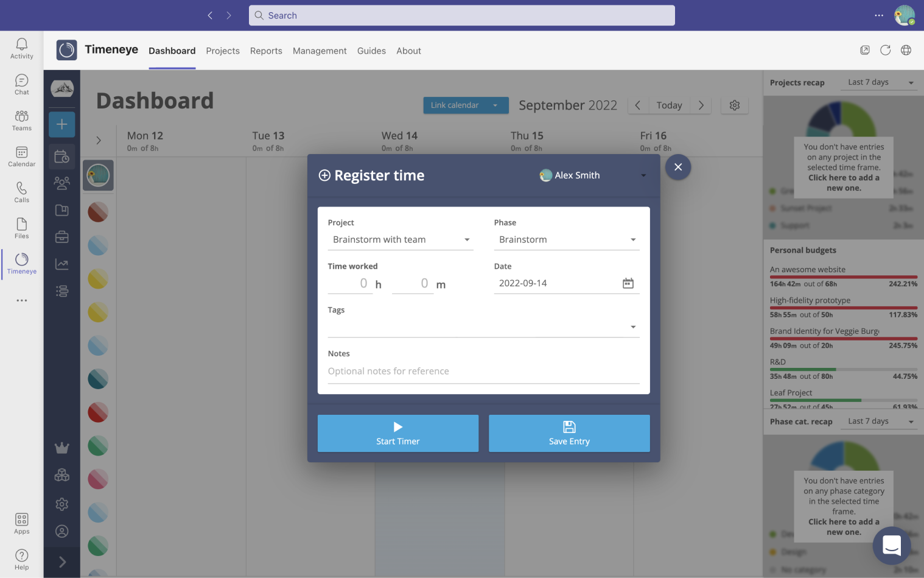Open the Reports chart icon in sidebar
The height and width of the screenshot is (578, 924).
click(x=61, y=264)
